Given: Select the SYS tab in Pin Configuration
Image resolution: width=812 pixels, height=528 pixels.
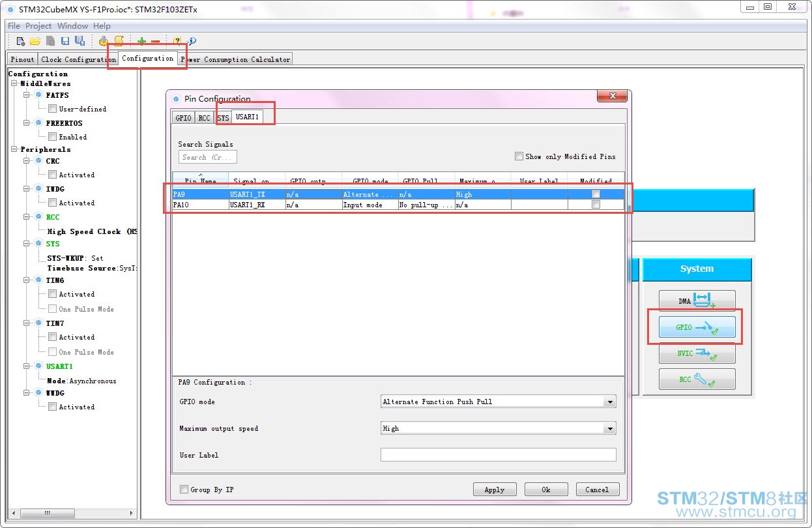Looking at the screenshot, I should tap(223, 118).
